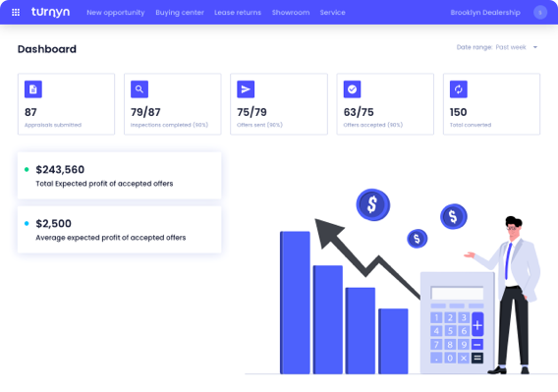Open the user avatar menu
This screenshot has width=558, height=392.
tap(540, 13)
